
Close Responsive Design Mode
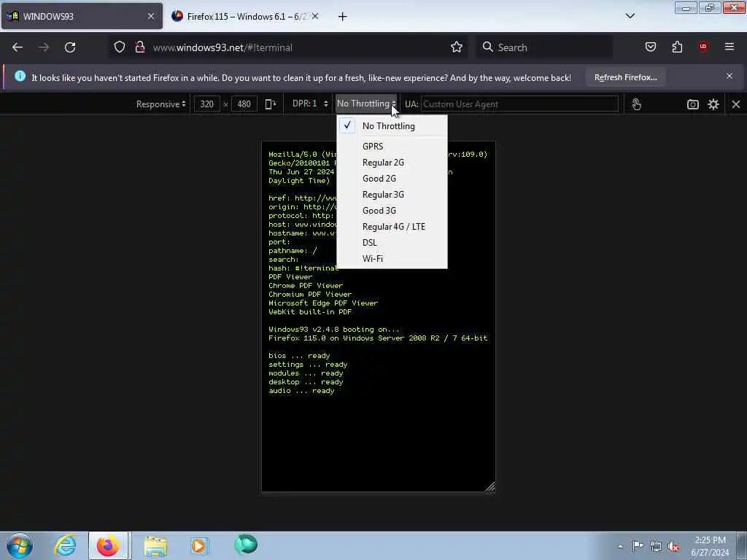point(736,104)
